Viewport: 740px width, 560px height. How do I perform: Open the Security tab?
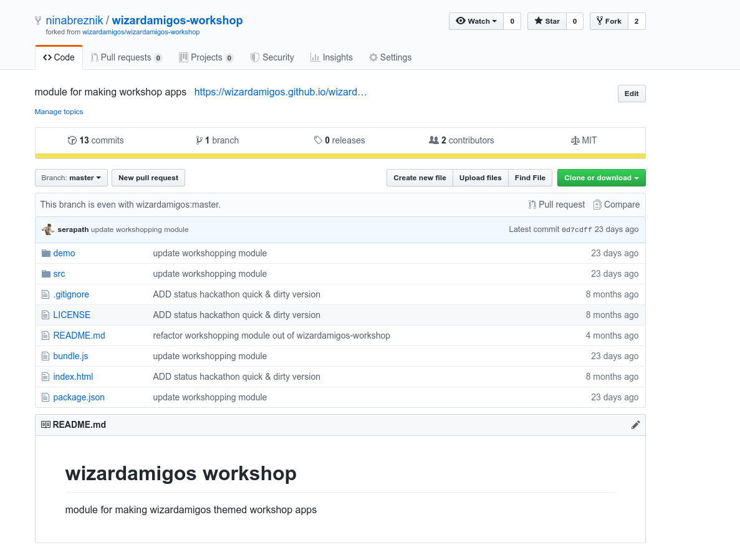272,57
